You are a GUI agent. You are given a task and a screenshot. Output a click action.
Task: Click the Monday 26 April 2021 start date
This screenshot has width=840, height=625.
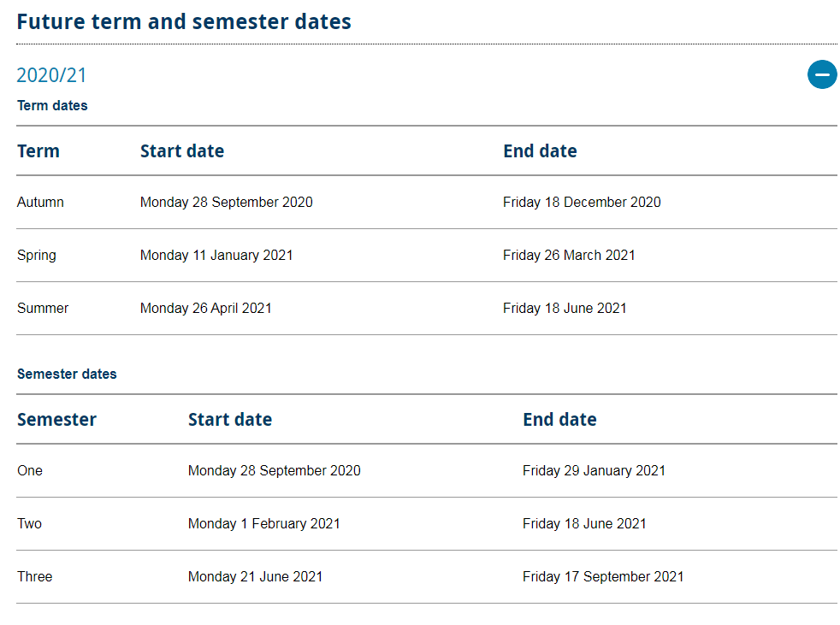pyautogui.click(x=206, y=309)
